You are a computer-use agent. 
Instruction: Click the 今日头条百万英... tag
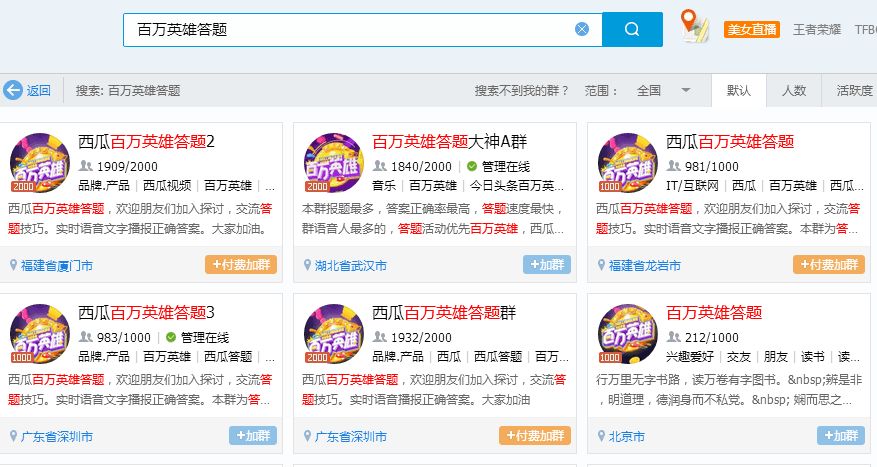[517, 186]
